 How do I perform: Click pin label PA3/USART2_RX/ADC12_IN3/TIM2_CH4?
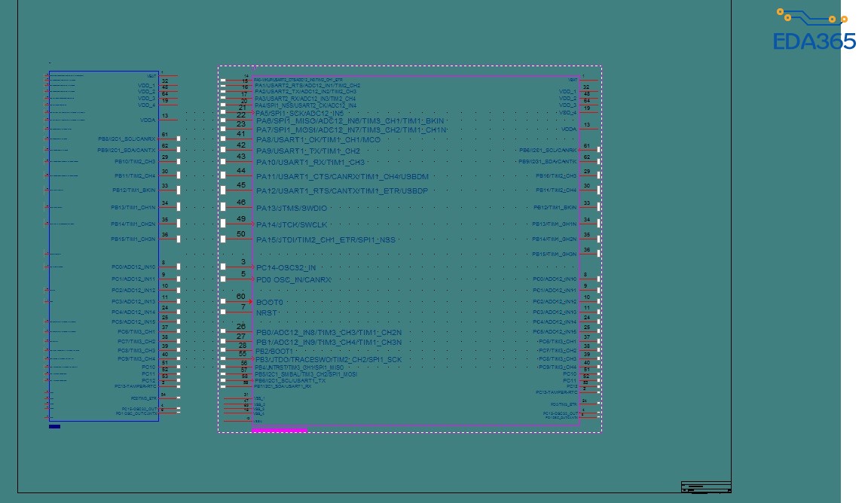[305, 99]
